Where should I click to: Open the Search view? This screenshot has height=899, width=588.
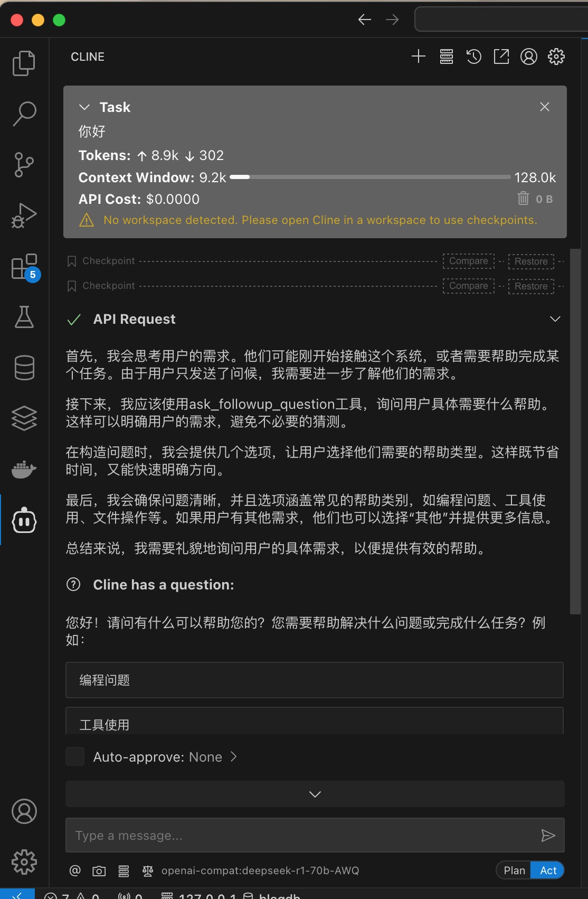(x=24, y=114)
